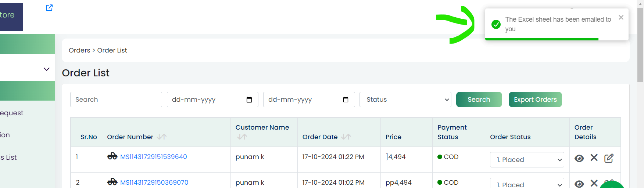Click delivery icon beside order MS11431729151539640

(x=112, y=156)
